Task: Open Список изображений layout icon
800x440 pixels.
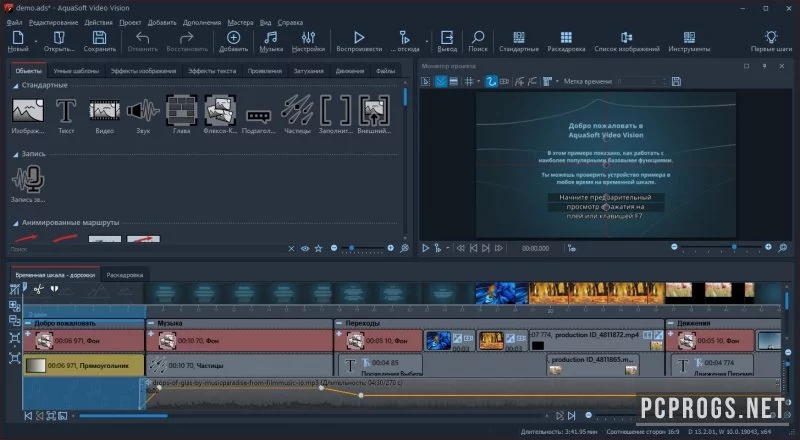Action: click(627, 41)
